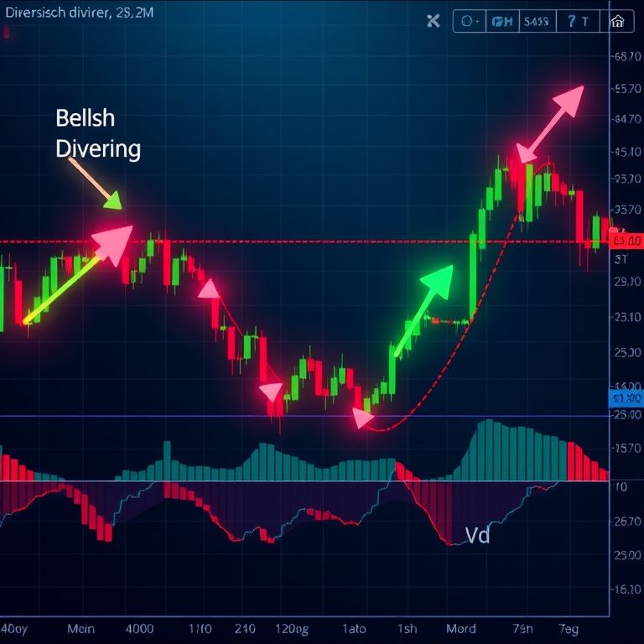Screen dimensions: 644x644
Task: Click the small green arrowhead below Bellsh Divering
Action: pyautogui.click(x=112, y=200)
